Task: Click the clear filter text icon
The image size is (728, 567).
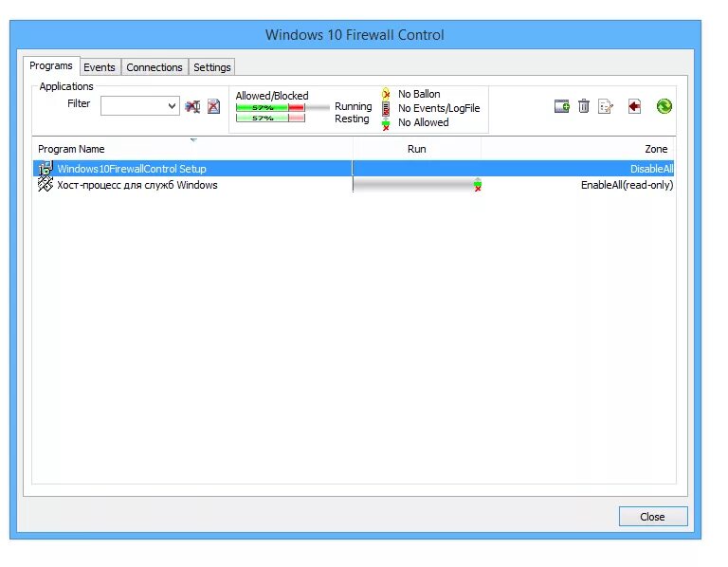Action: point(192,106)
